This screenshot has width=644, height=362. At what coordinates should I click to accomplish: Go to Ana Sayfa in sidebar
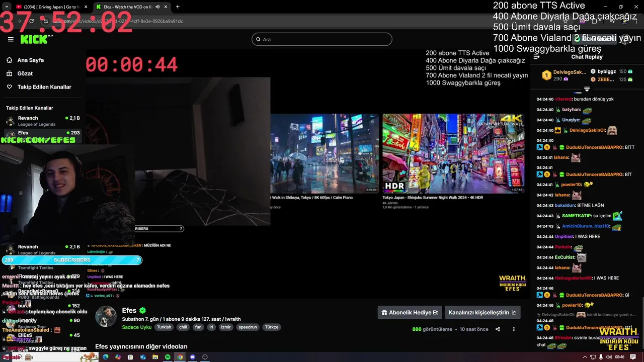[31, 60]
